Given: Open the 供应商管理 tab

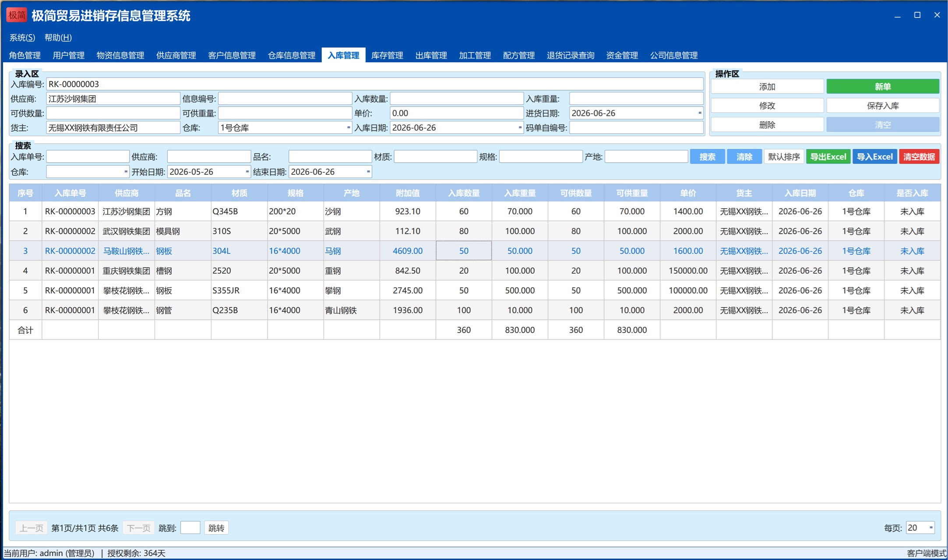Looking at the screenshot, I should click(x=176, y=56).
